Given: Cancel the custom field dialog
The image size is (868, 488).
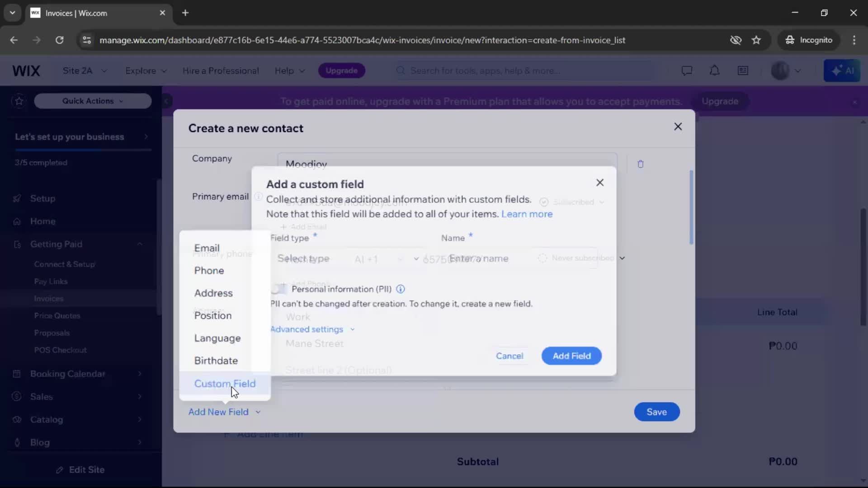Looking at the screenshot, I should tap(509, 356).
